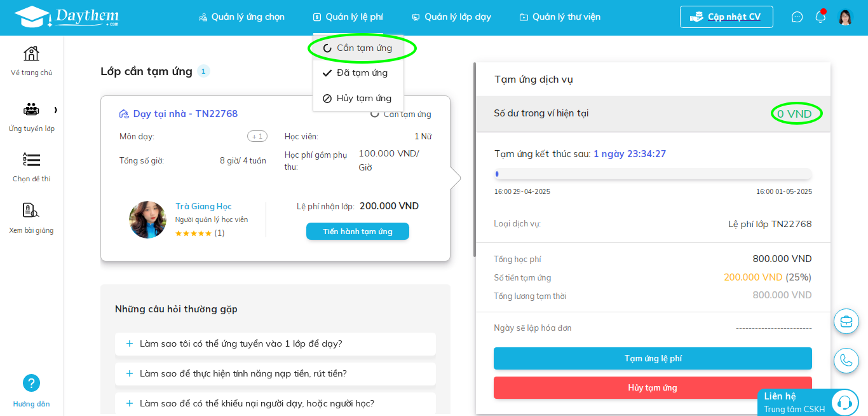Click the tạm ứng countdown progress bar
The width and height of the screenshot is (868, 416).
(x=653, y=174)
